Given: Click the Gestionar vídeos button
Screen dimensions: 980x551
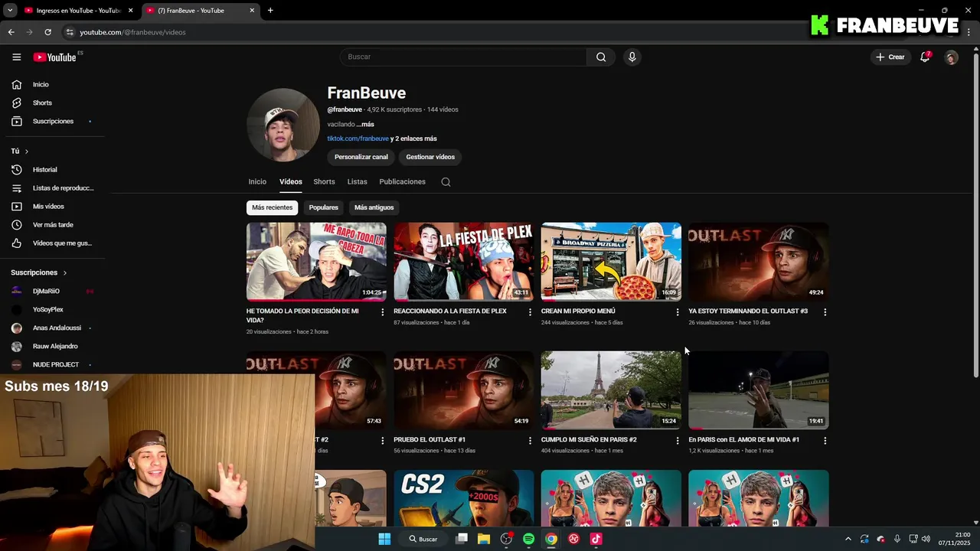Looking at the screenshot, I should coord(430,157).
